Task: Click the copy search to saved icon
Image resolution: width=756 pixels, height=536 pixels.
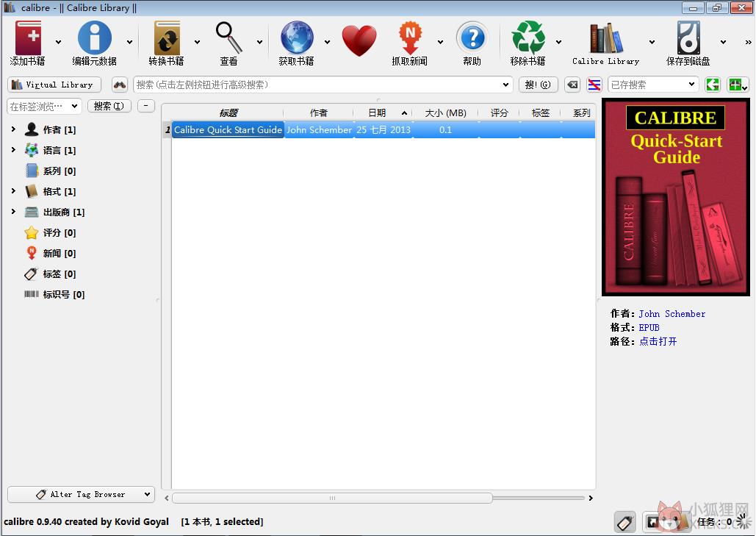Action: (x=712, y=85)
